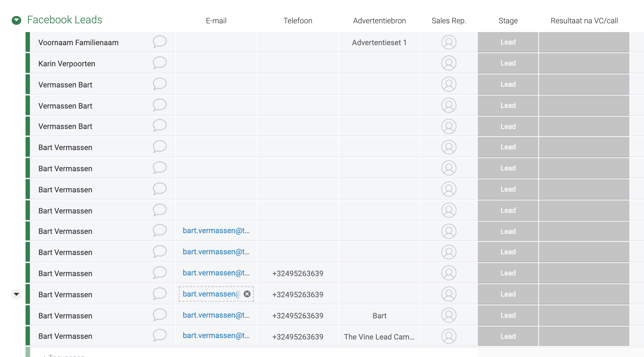
Task: Collapse the Facebook Leads group
Action: 16,20
